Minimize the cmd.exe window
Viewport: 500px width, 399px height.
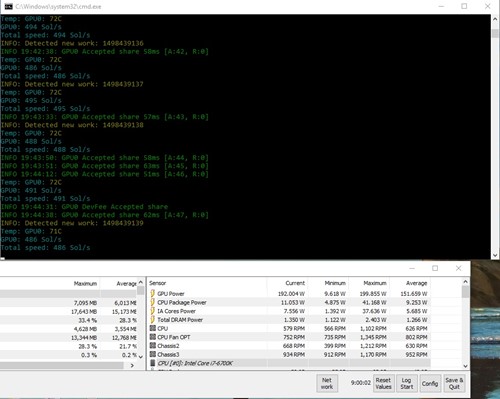(x=441, y=6)
